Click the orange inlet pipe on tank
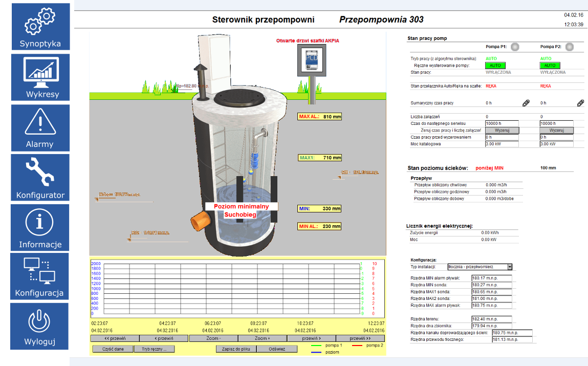The width and height of the screenshot is (588, 366). click(x=201, y=221)
